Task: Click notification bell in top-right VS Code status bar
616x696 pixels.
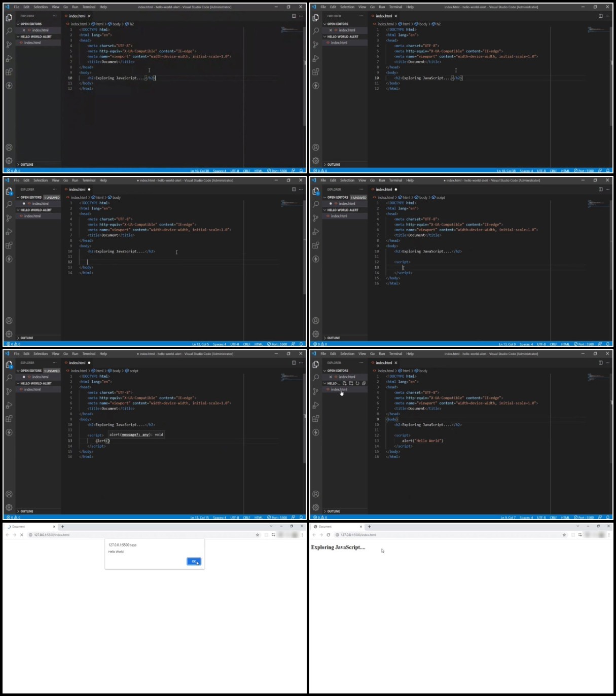Action: [x=607, y=171]
